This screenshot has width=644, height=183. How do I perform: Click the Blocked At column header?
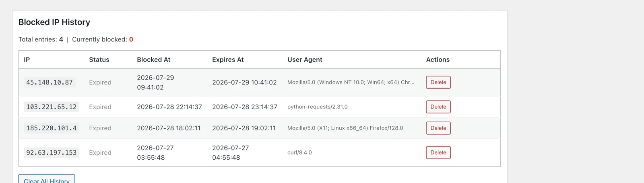tap(153, 60)
